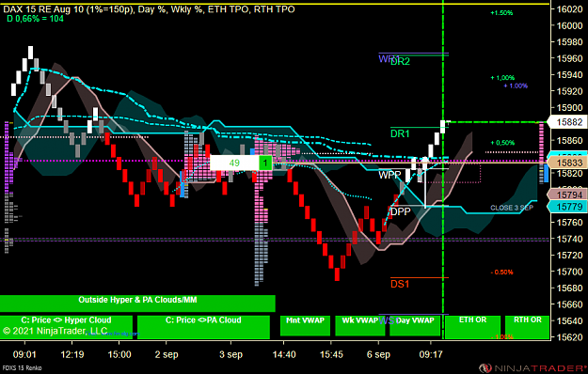This screenshot has height=374, width=588.
Task: Click the 15700 price axis label
Action: 569,272
